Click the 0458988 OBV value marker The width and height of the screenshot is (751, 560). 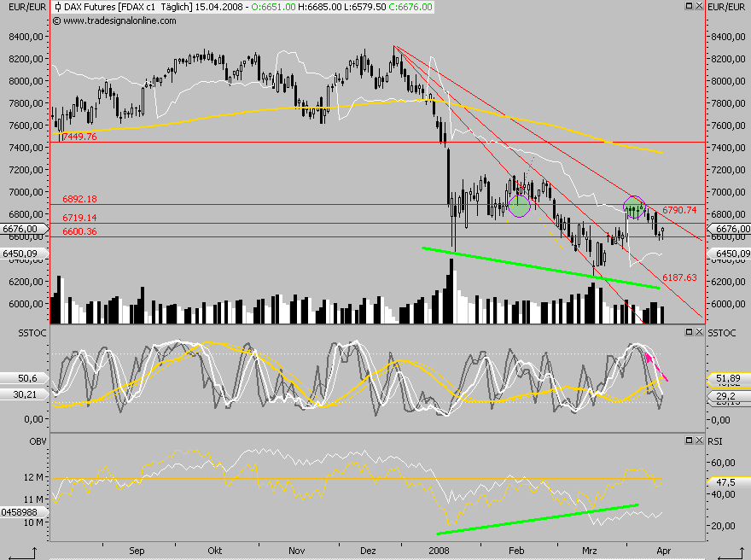[x=24, y=512]
